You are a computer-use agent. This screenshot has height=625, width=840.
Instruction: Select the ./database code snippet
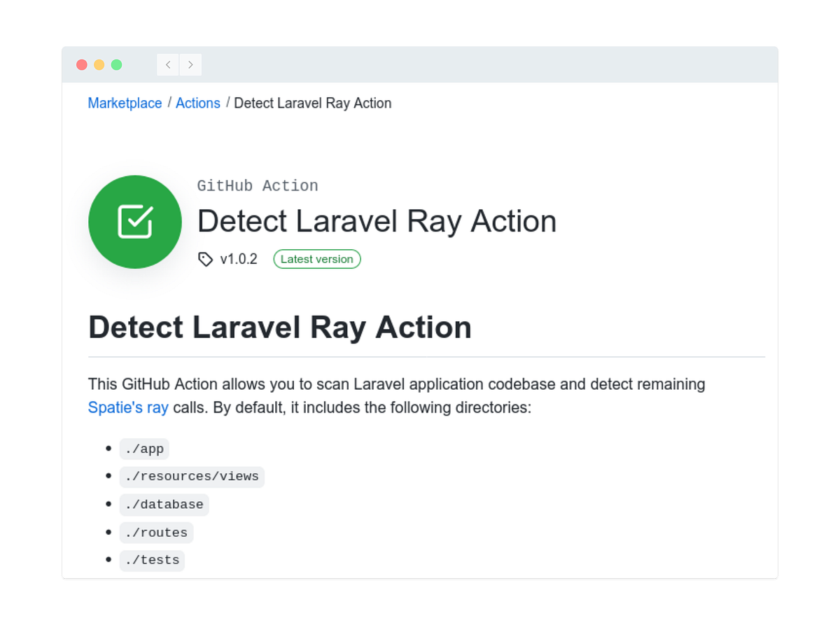point(164,505)
